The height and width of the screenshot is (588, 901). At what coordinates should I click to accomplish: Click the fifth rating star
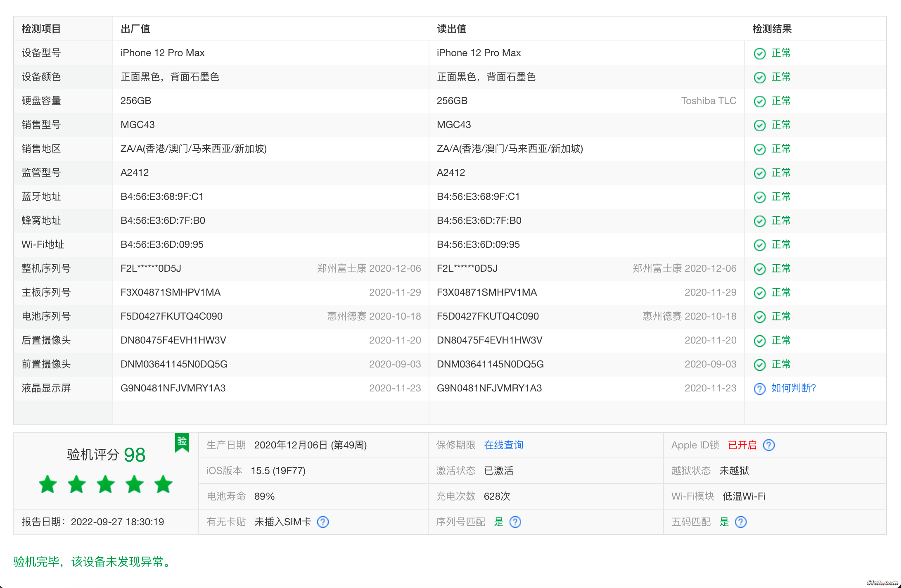point(164,484)
